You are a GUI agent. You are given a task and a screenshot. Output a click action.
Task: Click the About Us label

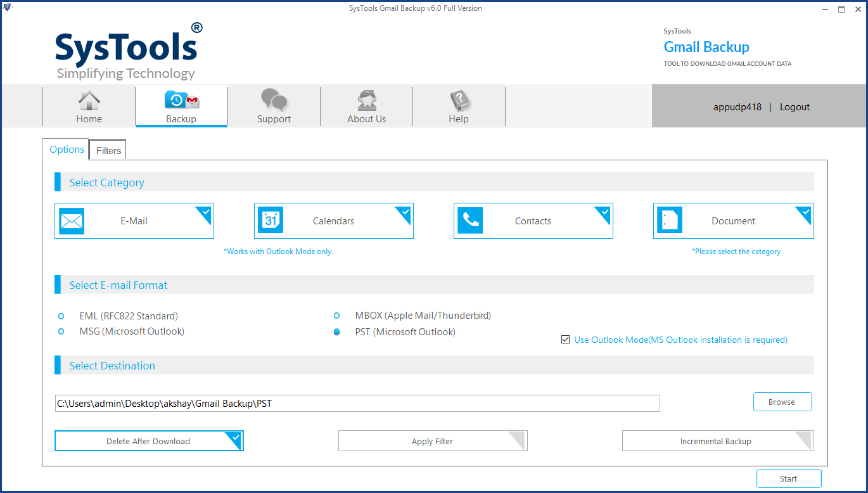[x=366, y=119]
